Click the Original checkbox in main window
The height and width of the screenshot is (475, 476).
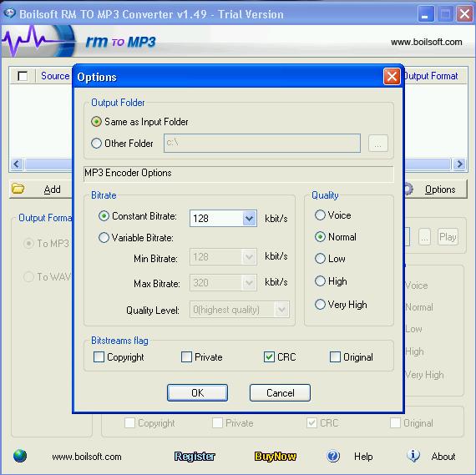coord(395,422)
